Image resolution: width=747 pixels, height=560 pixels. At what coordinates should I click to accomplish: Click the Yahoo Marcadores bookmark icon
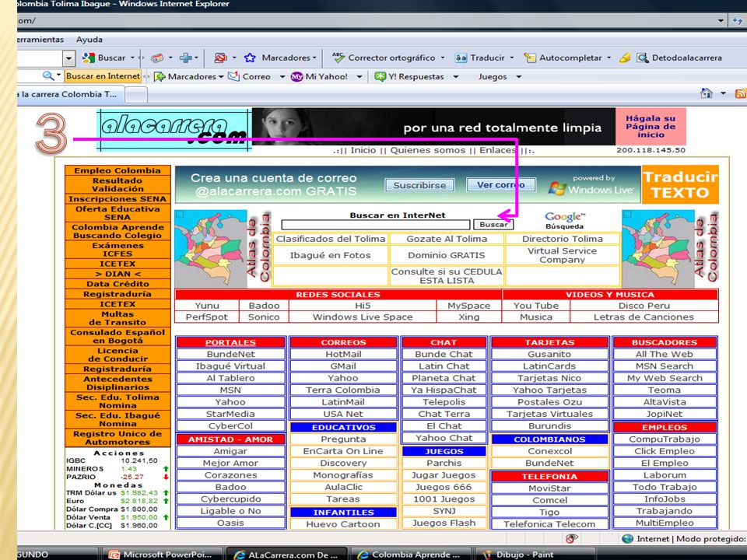coord(160,76)
